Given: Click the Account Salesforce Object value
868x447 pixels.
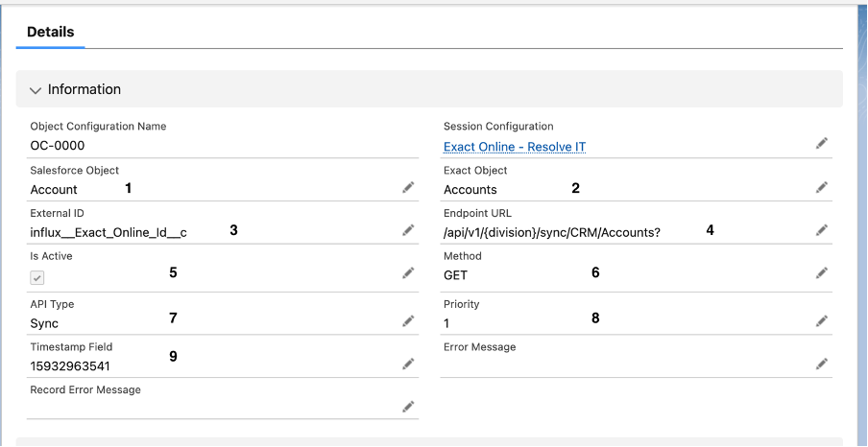Looking at the screenshot, I should coord(54,190).
